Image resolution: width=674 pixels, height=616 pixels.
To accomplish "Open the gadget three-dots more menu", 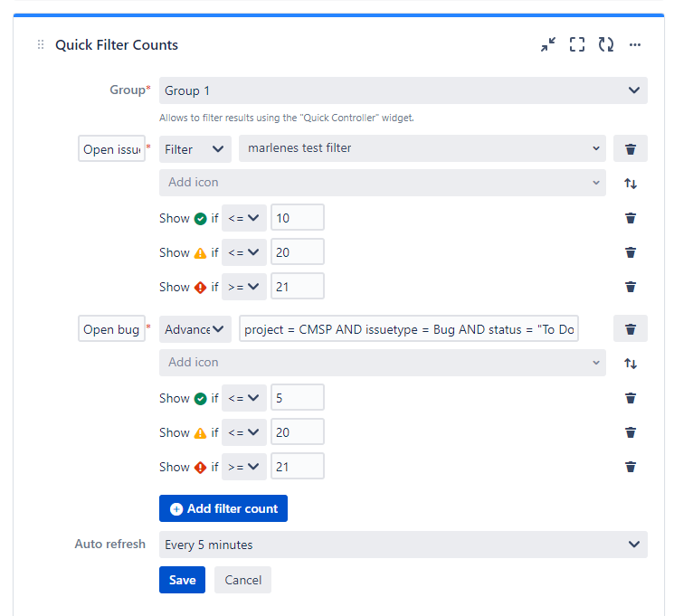I will 635,44.
